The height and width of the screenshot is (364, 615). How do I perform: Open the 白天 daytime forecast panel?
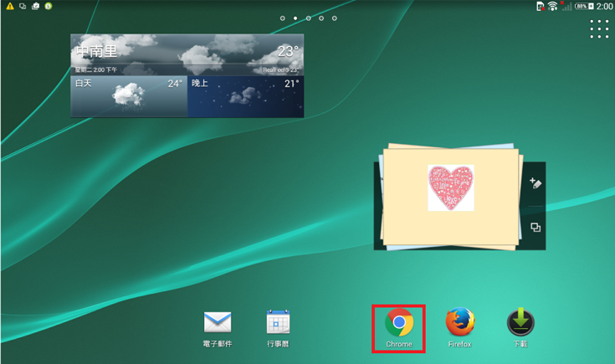128,96
